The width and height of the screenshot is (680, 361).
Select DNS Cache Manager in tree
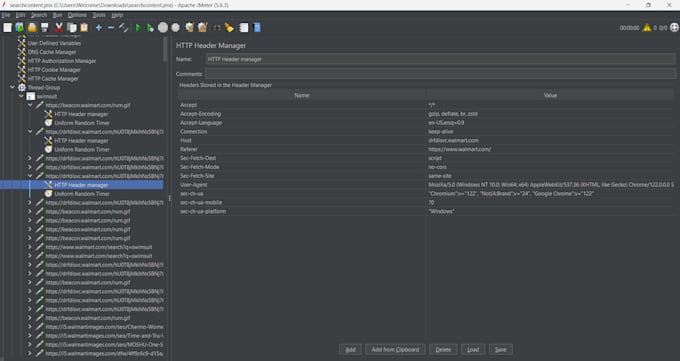tap(52, 52)
